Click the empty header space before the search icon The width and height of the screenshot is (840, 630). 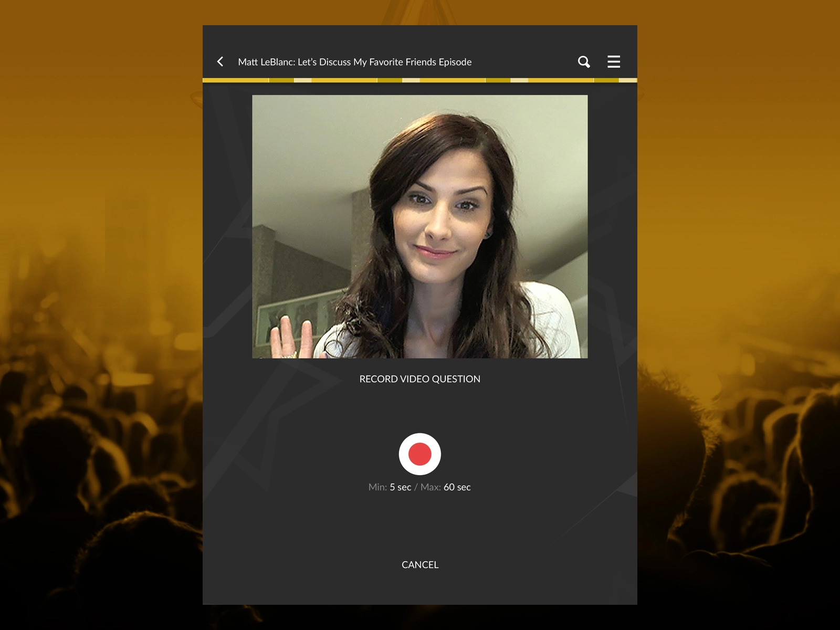[x=525, y=62]
